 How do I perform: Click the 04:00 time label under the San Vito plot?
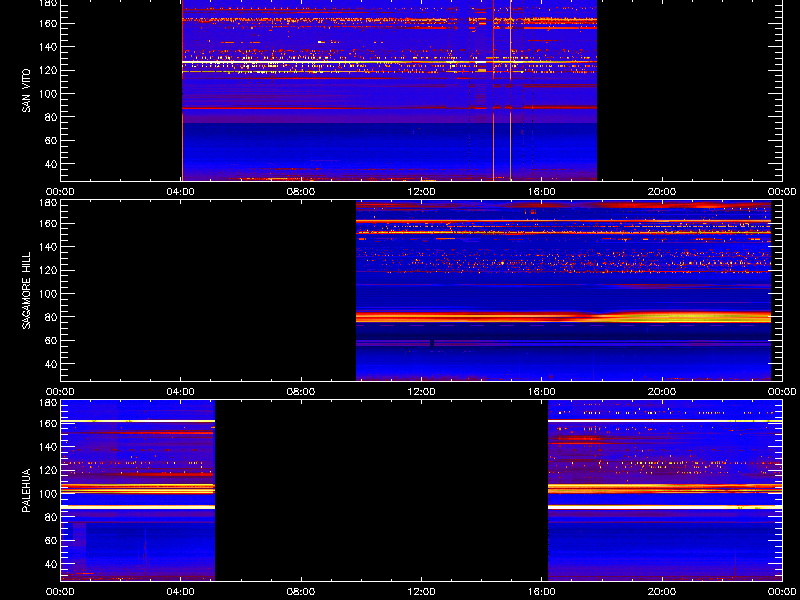click(x=181, y=192)
